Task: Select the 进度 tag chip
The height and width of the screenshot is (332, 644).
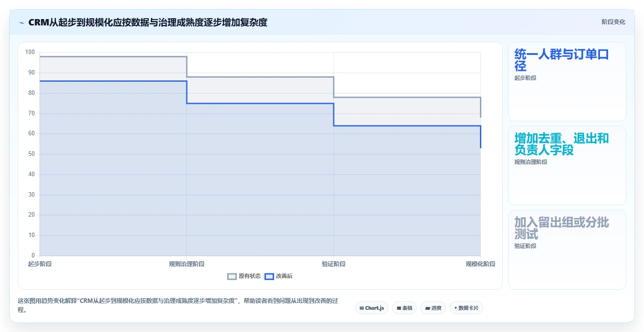Action: tap(433, 308)
